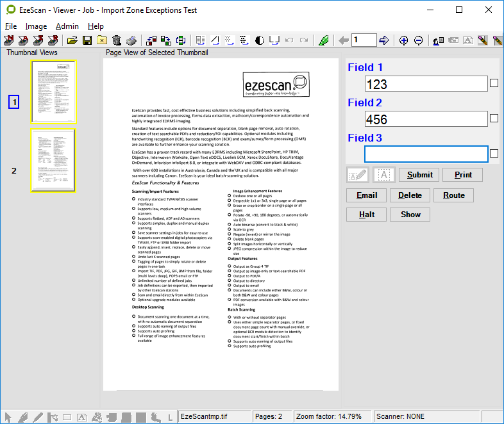This screenshot has width=504, height=424.
Task: Click the Halt button
Action: coord(367,215)
